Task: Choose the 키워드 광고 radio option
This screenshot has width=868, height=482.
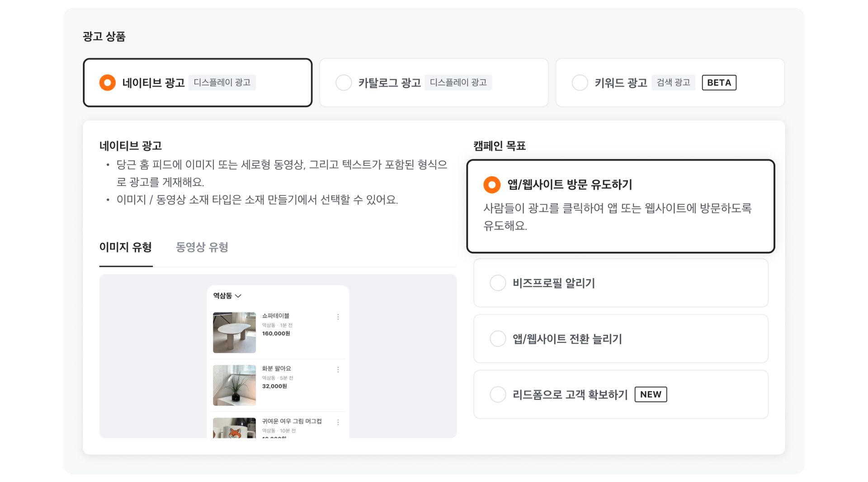Action: [x=580, y=83]
